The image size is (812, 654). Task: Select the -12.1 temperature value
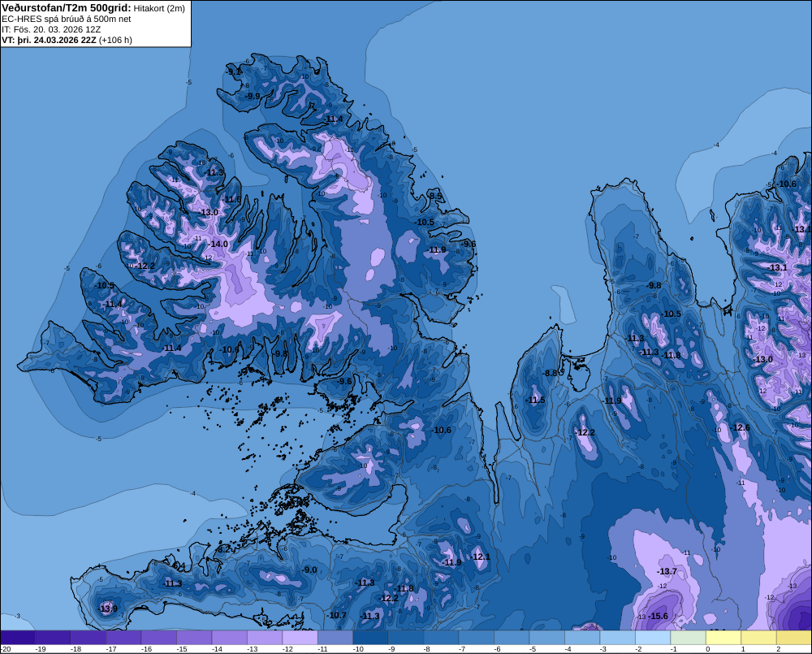(481, 557)
